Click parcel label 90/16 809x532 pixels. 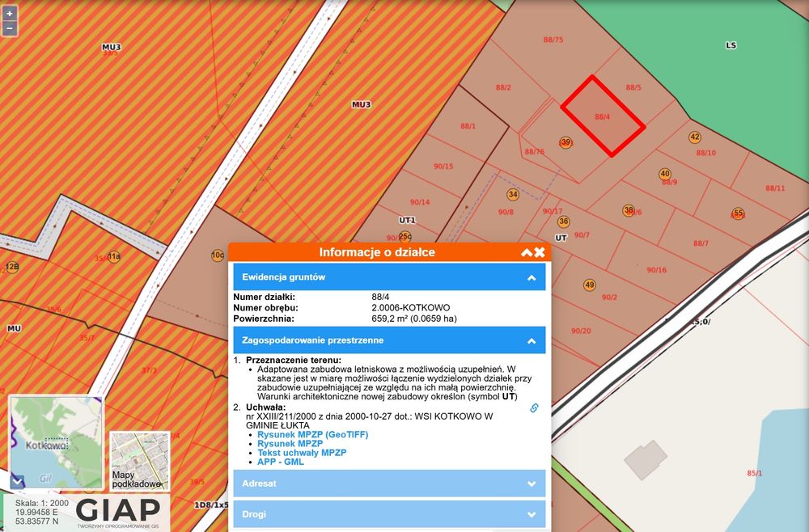click(x=656, y=269)
